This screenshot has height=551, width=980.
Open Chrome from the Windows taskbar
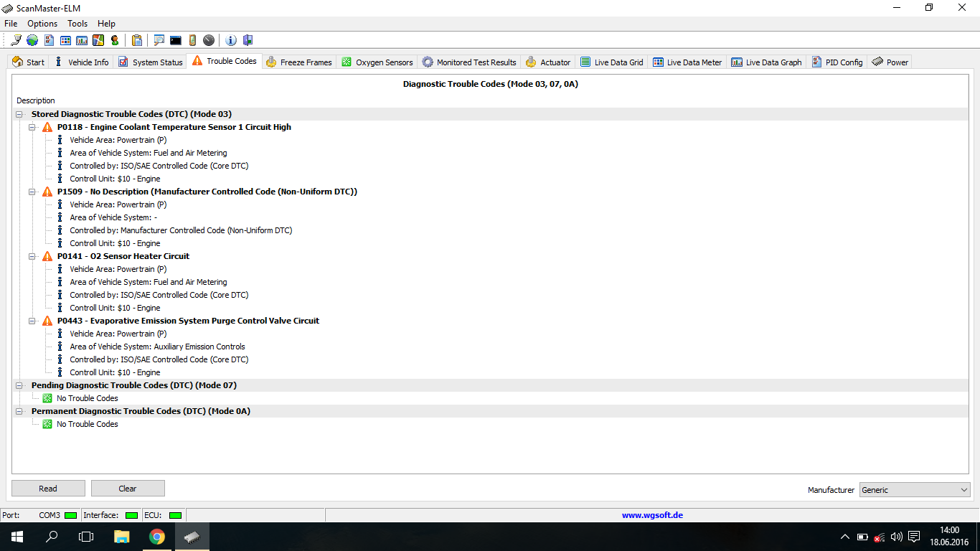[x=157, y=537]
